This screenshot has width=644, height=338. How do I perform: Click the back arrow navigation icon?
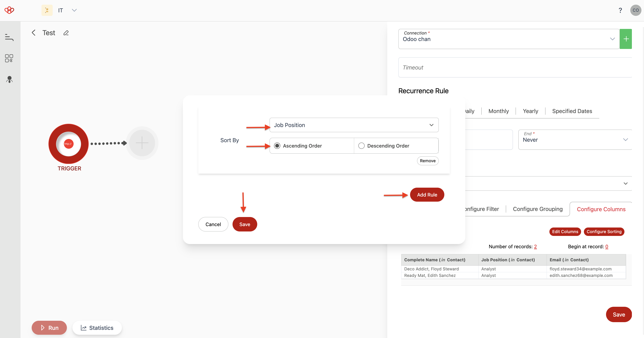(x=34, y=32)
